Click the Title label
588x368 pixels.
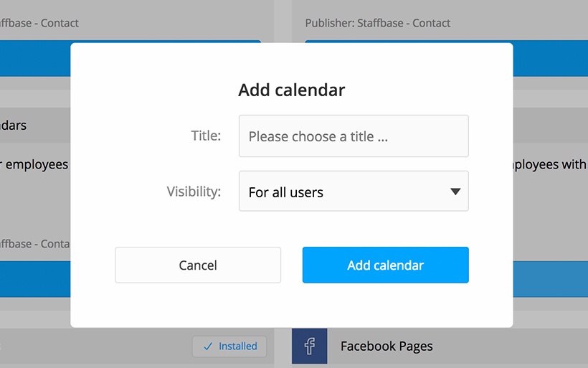206,136
